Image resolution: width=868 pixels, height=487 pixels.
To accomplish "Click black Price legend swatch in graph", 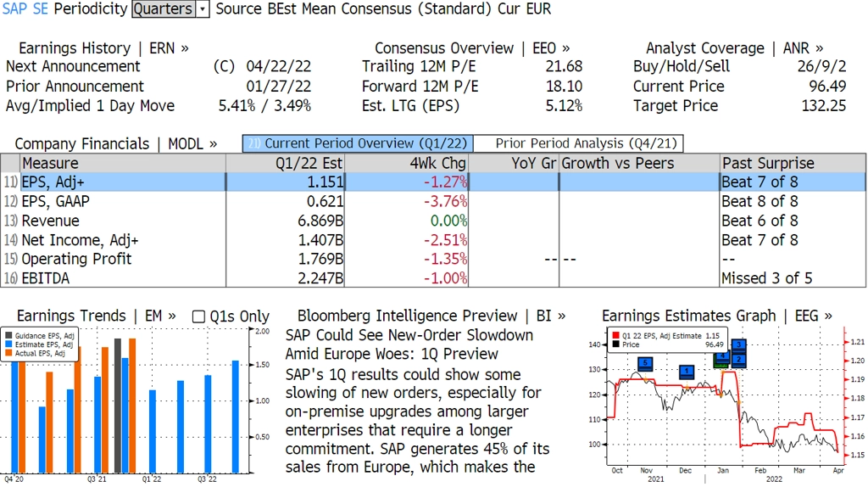I will 615,344.
